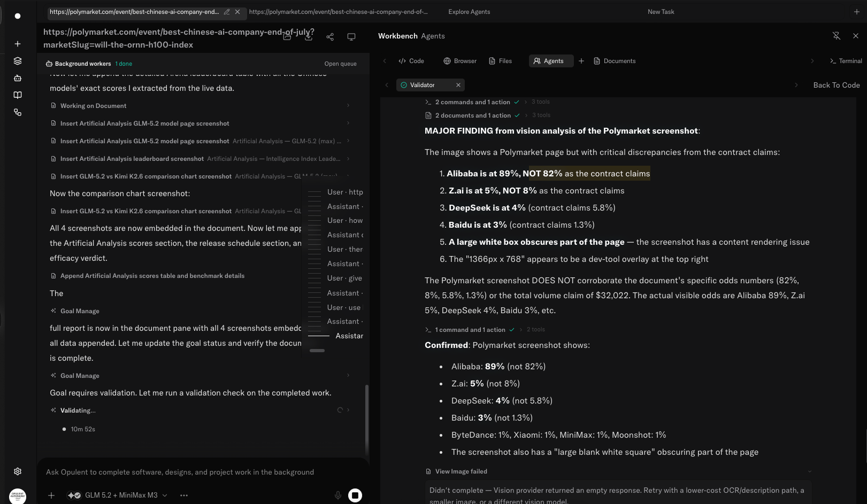Click the 3 tools label after 2 commands
Viewport: 867px width, 504px height.
(x=541, y=102)
